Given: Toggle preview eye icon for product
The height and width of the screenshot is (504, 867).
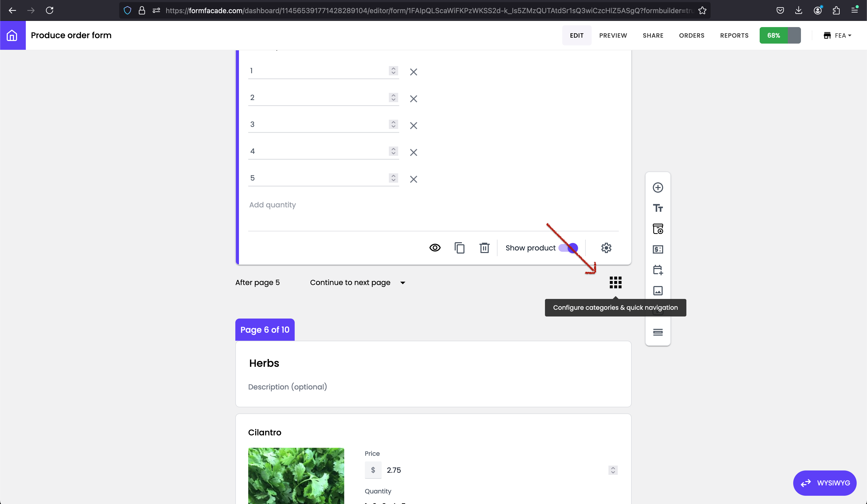Looking at the screenshot, I should click(x=435, y=248).
